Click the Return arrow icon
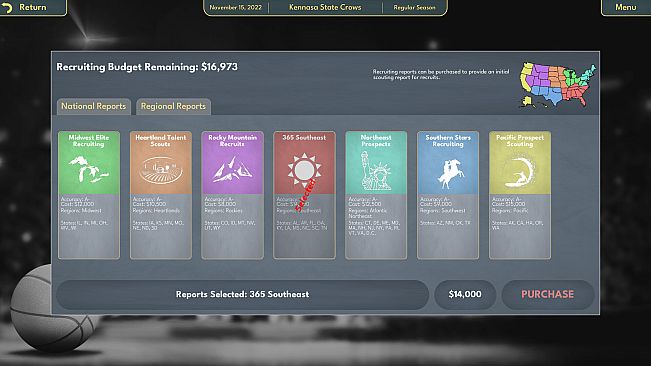 click(7, 7)
